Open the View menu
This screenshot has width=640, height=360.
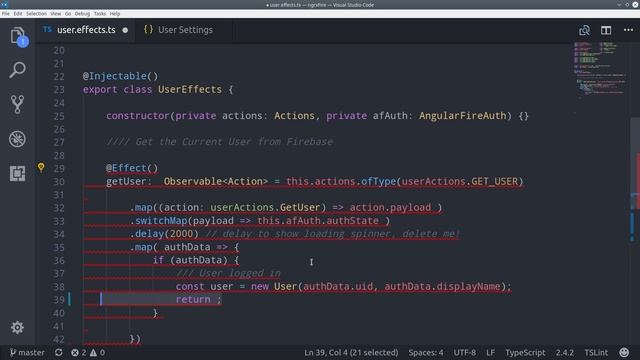(56, 13)
